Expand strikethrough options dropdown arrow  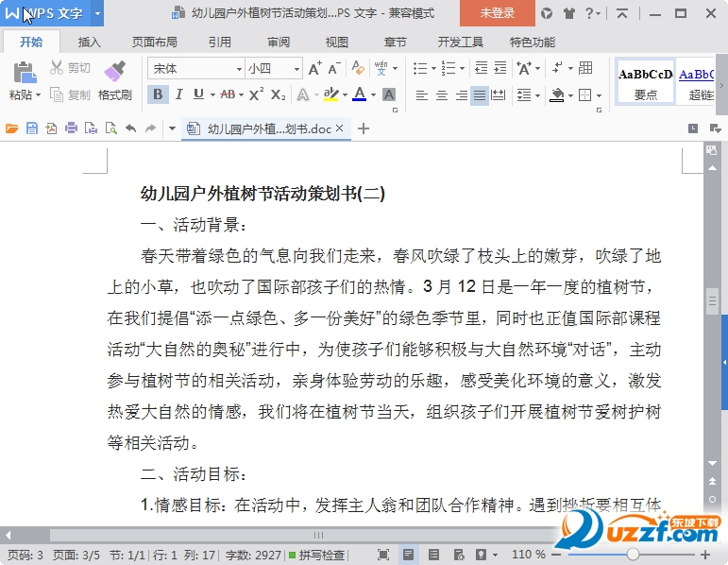[241, 94]
